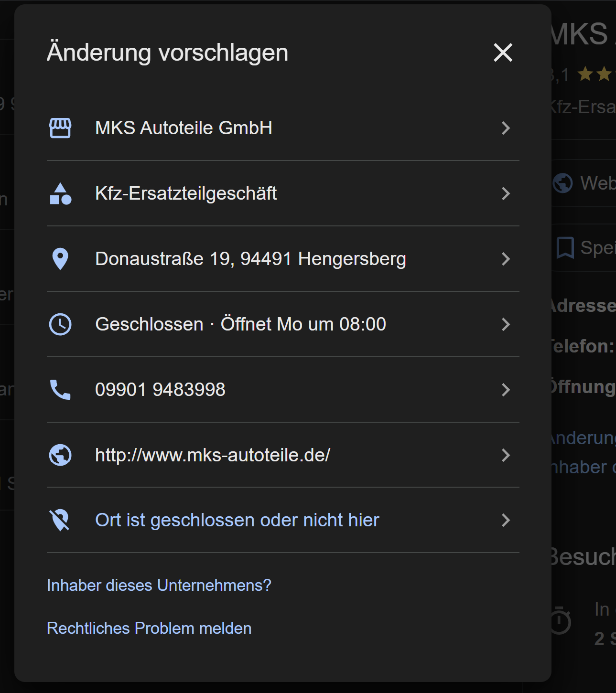Expand the MKS Autoteile GmbH name chevron
Screen dimensions: 616x693
coord(506,128)
